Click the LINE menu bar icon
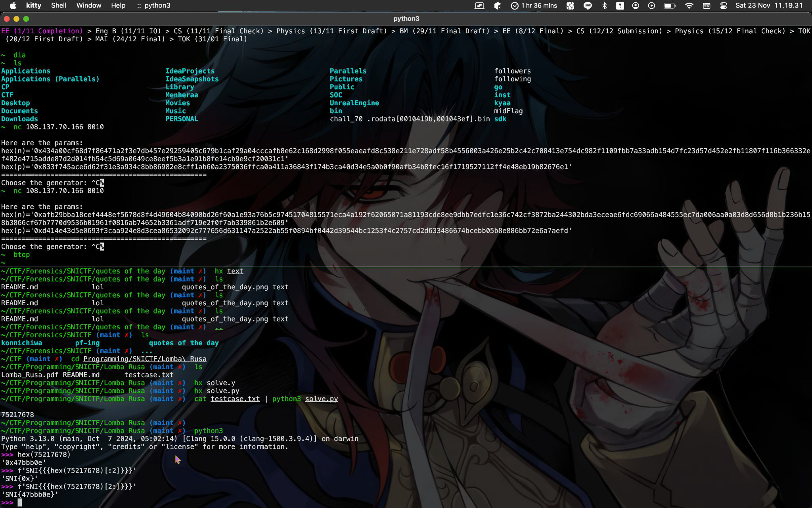 click(588, 6)
